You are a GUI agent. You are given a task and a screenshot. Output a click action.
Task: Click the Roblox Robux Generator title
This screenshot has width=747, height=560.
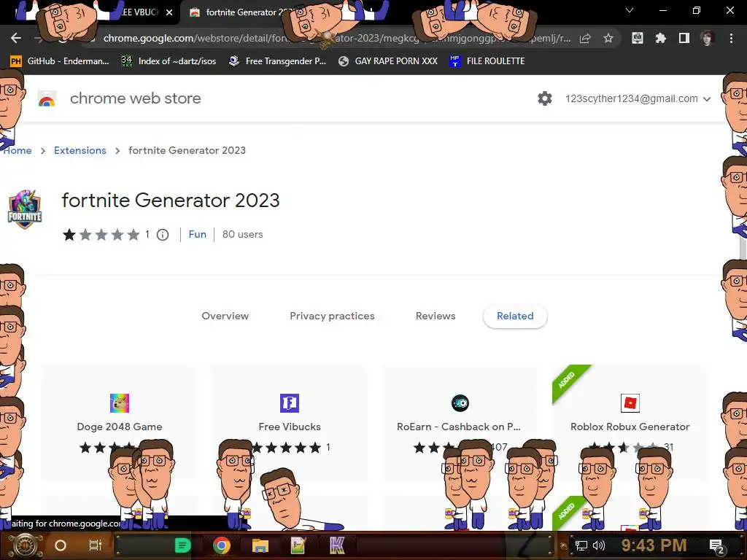(630, 427)
